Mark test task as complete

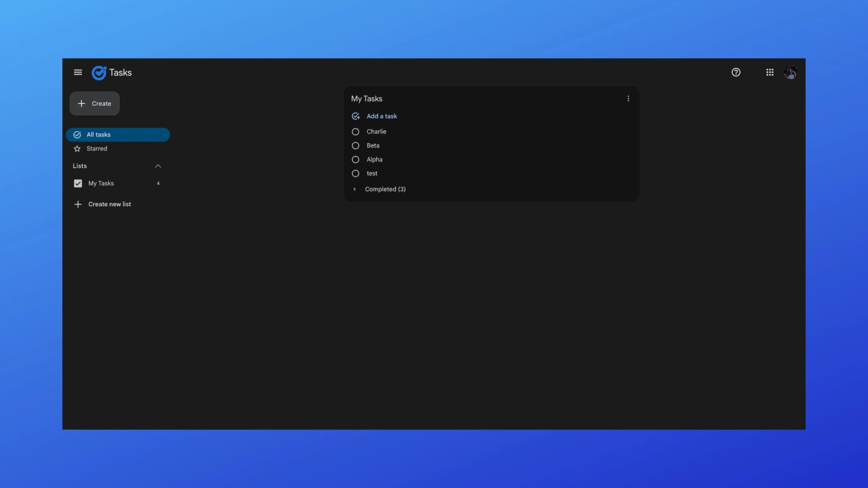pos(355,173)
